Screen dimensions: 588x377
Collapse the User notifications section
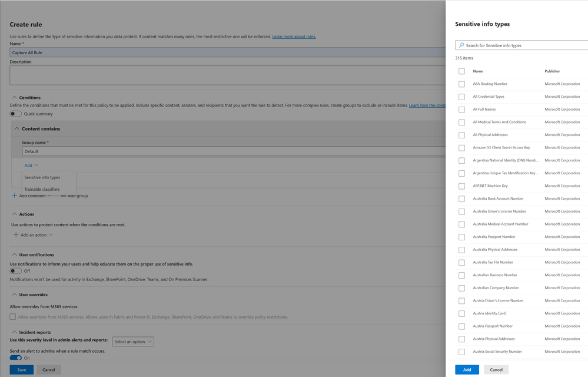(14, 254)
